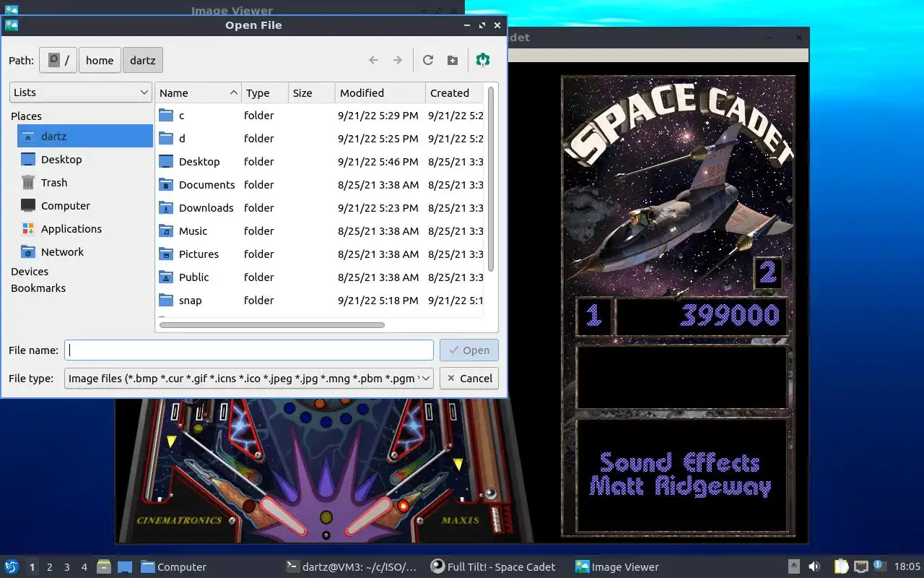Click '9/21/22 5:23 PM' modified date
The width and height of the screenshot is (924, 578).
pos(378,208)
